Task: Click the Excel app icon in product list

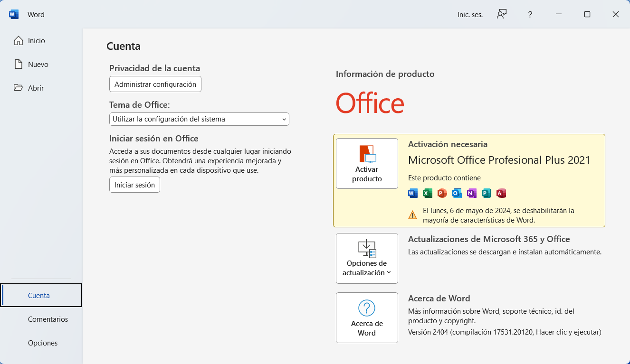Action: pos(428,193)
